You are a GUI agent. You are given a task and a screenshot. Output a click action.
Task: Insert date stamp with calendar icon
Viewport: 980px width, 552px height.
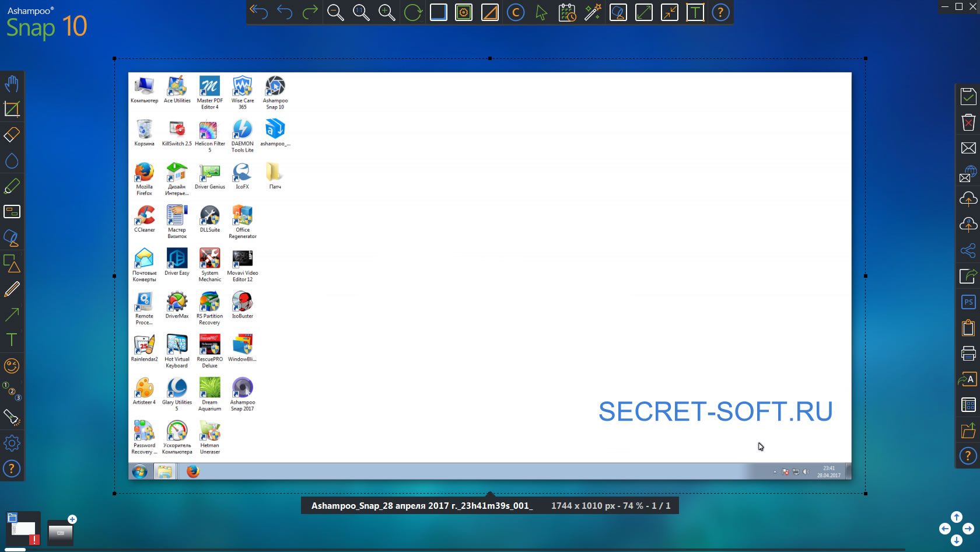point(567,12)
